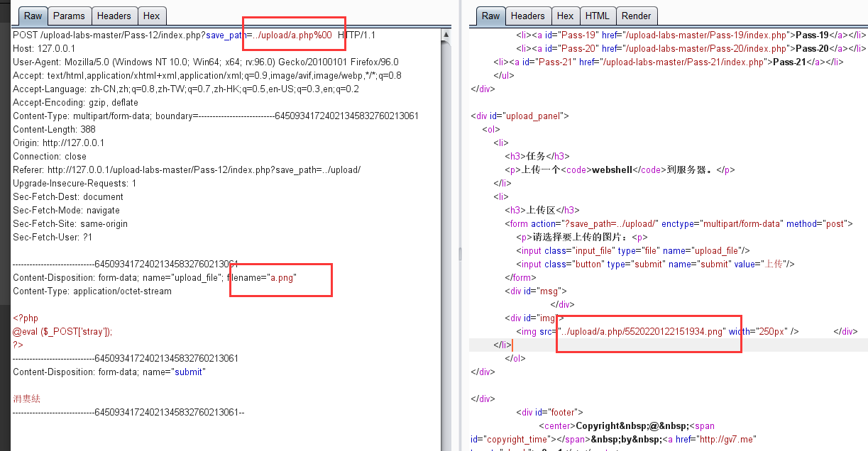Click the Content-Disposition name="submit" line
The height and width of the screenshot is (451, 868).
pos(109,372)
